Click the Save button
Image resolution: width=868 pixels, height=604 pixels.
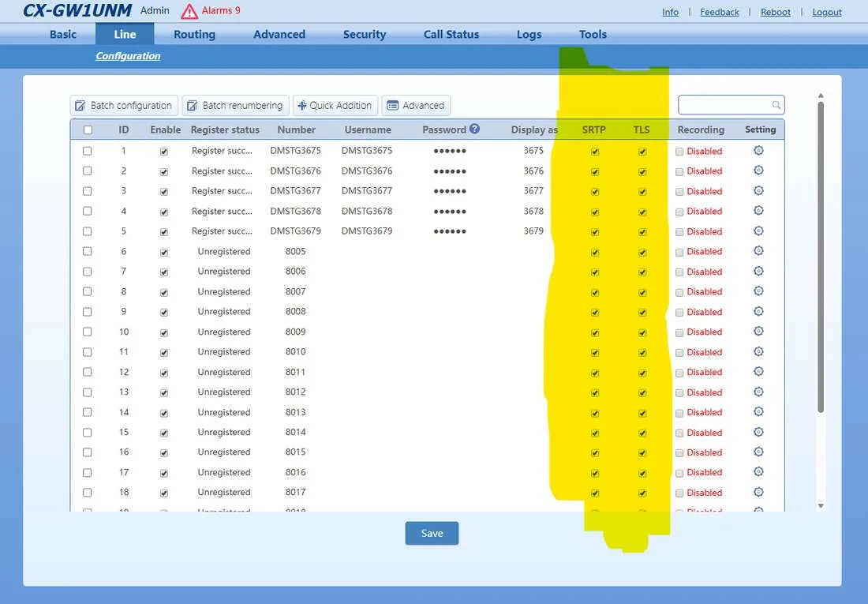(x=432, y=533)
